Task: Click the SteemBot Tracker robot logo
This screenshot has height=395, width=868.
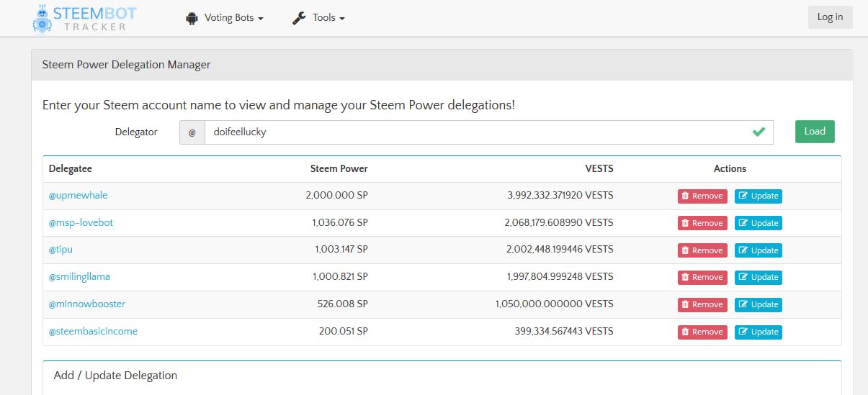Action: click(x=43, y=19)
